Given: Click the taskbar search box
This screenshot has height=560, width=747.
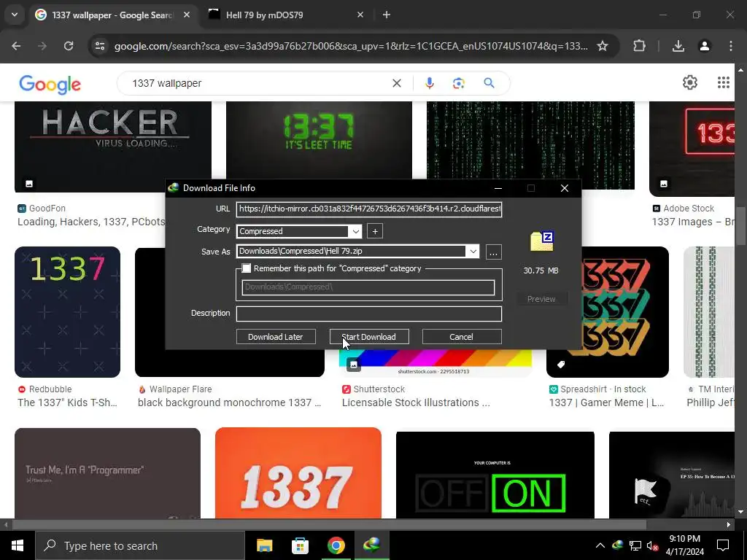Looking at the screenshot, I should pyautogui.click(x=140, y=545).
